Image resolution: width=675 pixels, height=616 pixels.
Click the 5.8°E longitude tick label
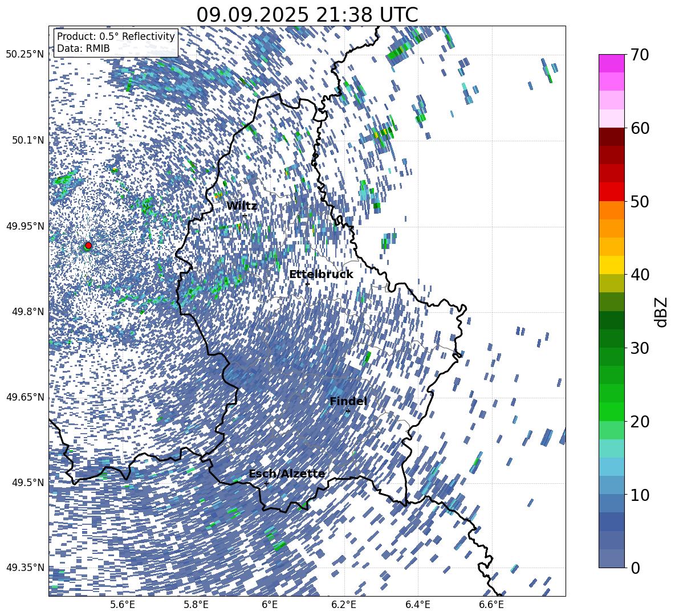coord(196,605)
